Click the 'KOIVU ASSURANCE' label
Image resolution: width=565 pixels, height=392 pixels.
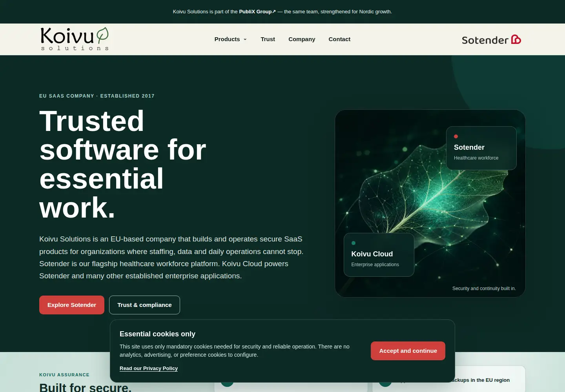coord(64,375)
